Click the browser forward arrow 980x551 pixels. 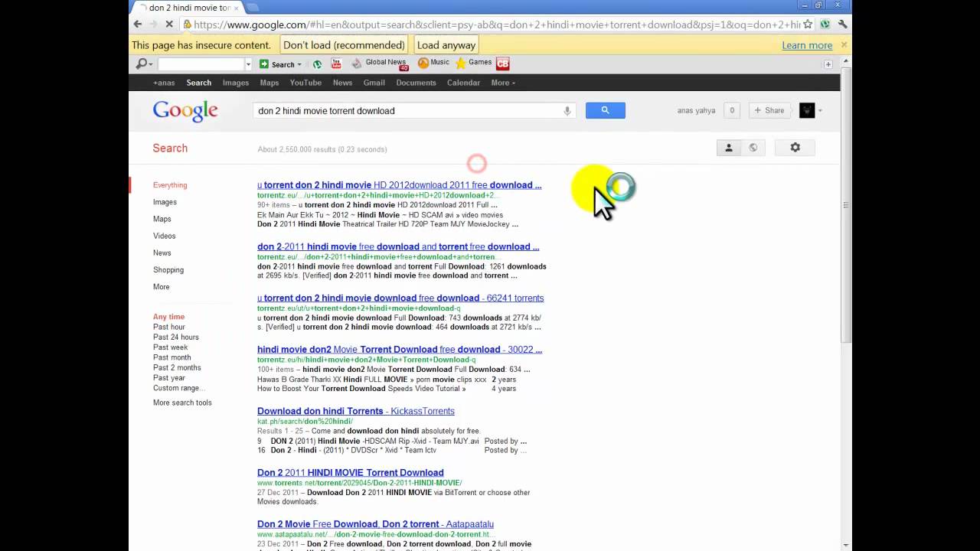point(154,24)
